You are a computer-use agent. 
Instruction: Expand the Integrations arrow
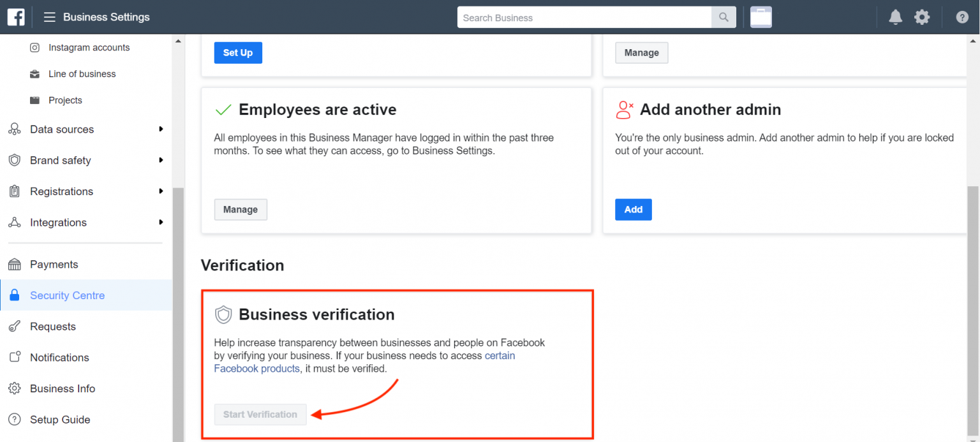point(161,222)
